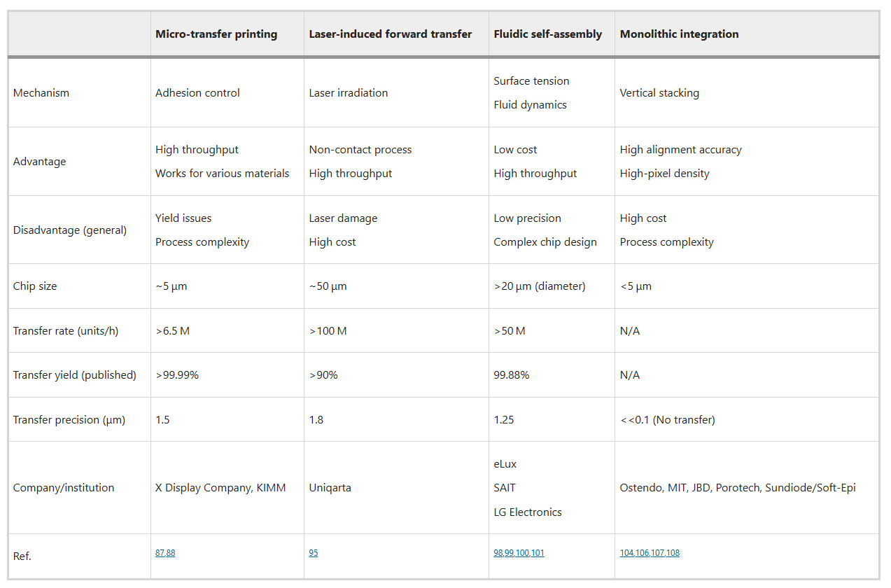Screen dimensions: 891x588
Task: Click the Fluidic self-assembly column header
Action: coord(547,34)
